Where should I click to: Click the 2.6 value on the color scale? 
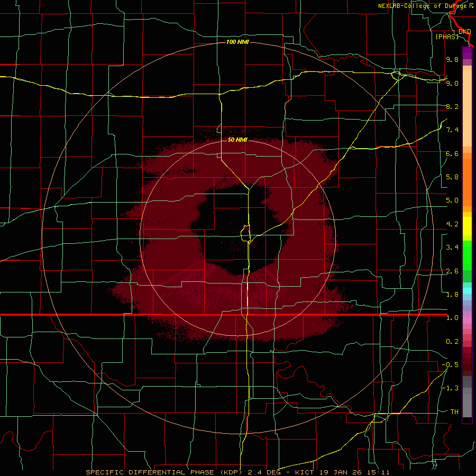click(x=452, y=271)
